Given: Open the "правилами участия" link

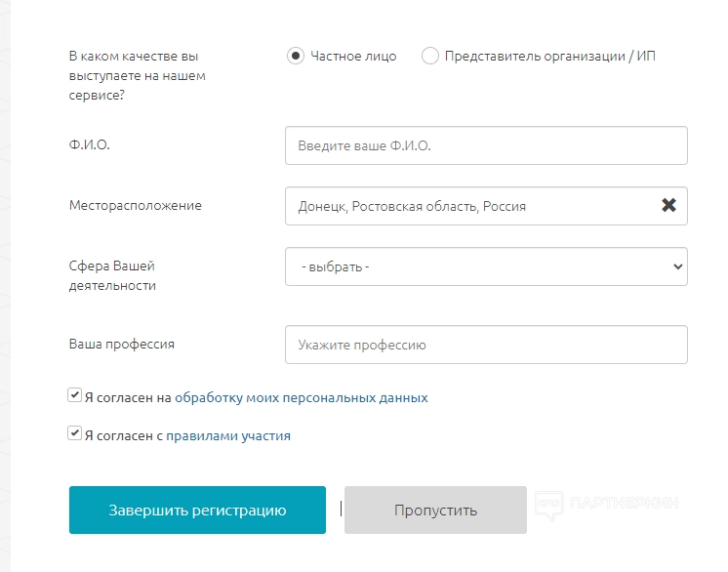Looking at the screenshot, I should click(228, 436).
